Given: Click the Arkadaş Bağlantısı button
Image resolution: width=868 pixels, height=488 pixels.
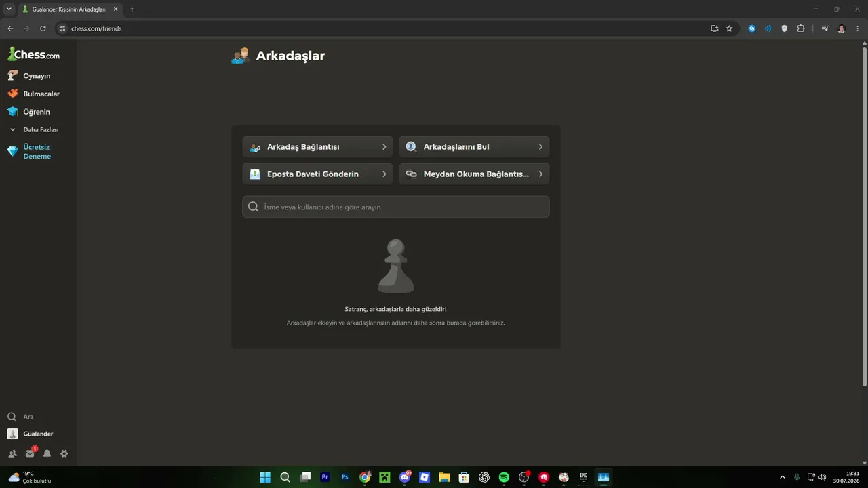Looking at the screenshot, I should (317, 146).
